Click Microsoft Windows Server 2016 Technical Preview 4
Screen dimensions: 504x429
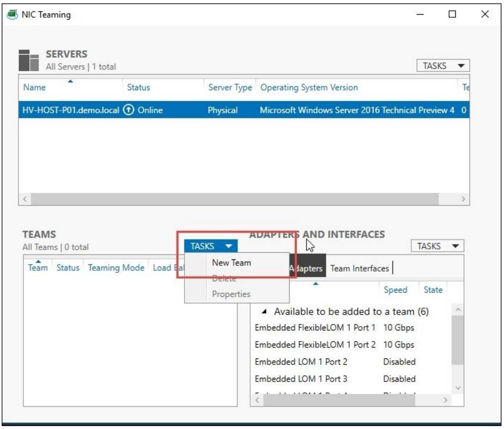pos(357,110)
